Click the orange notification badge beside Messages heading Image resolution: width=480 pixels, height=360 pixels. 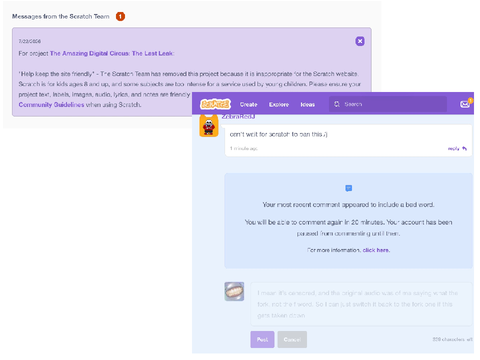[120, 16]
